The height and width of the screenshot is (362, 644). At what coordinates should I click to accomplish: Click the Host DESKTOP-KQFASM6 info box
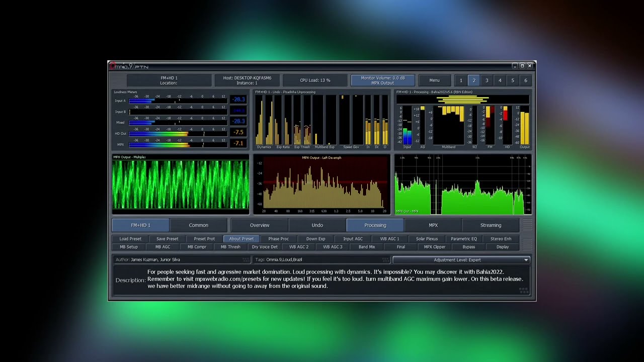(x=247, y=80)
